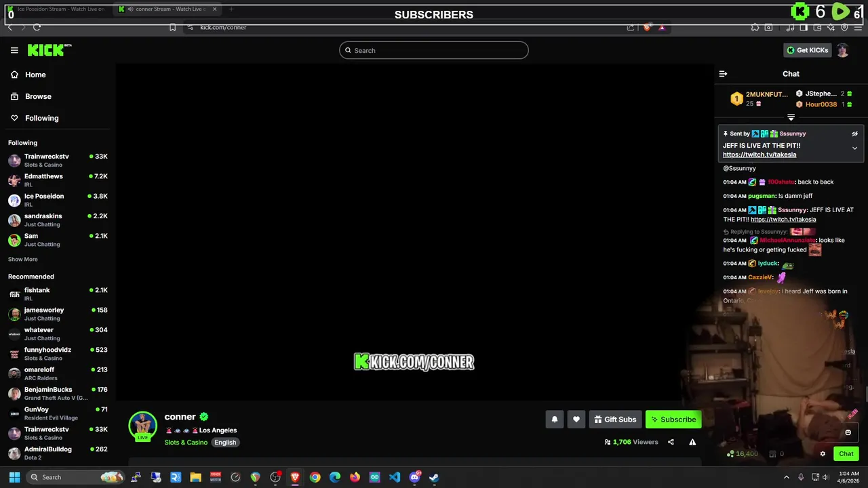The image size is (868, 488).
Task: Open fishtank recommended channel
Action: 58,293
